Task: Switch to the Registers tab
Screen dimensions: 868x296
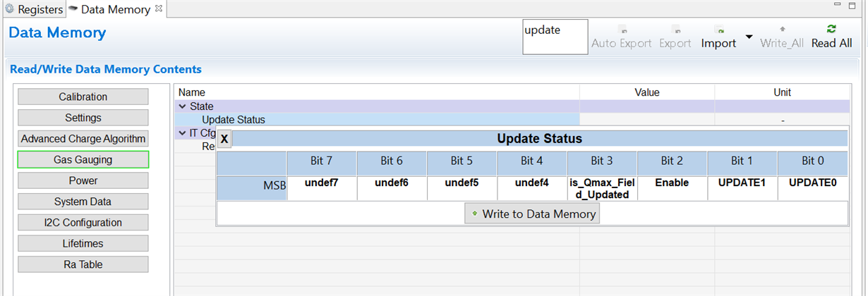Action: point(33,9)
